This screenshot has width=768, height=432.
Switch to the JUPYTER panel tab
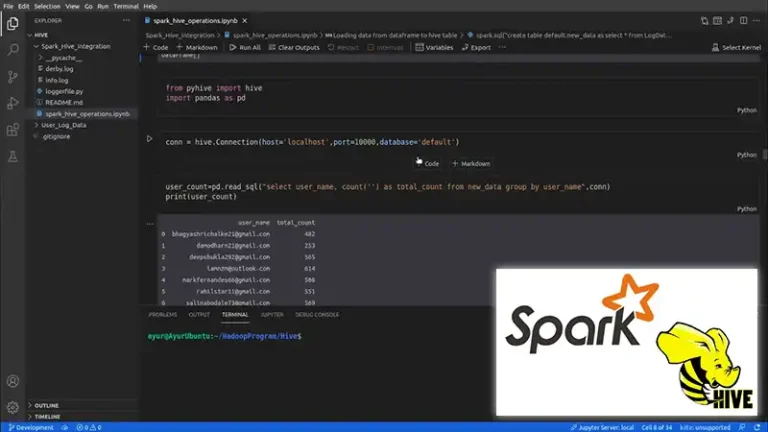(x=272, y=314)
